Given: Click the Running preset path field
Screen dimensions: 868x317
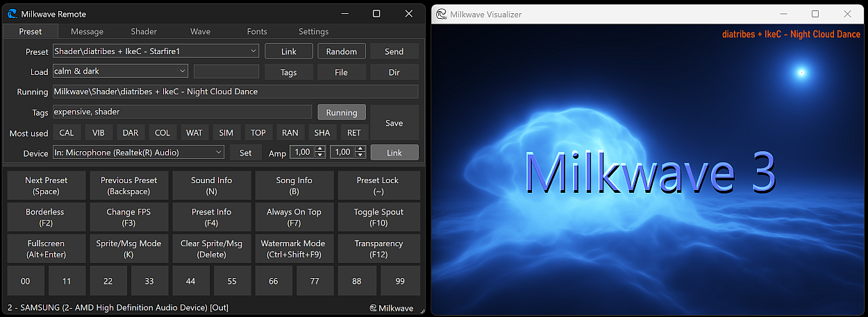Looking at the screenshot, I should coord(235,92).
